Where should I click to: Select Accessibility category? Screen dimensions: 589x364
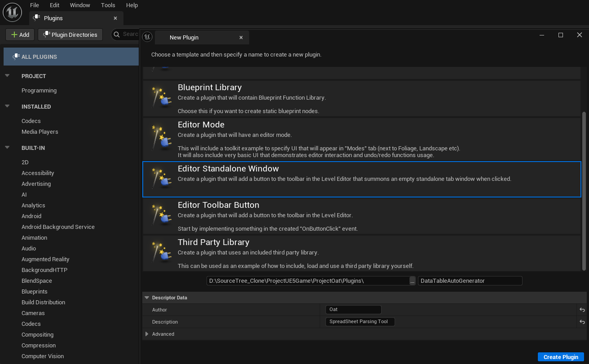pyautogui.click(x=38, y=173)
